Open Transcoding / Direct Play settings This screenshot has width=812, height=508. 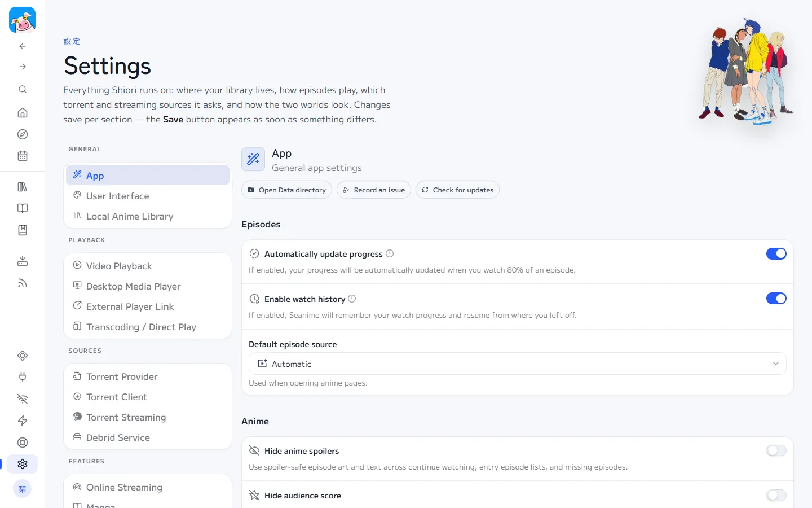click(x=148, y=327)
